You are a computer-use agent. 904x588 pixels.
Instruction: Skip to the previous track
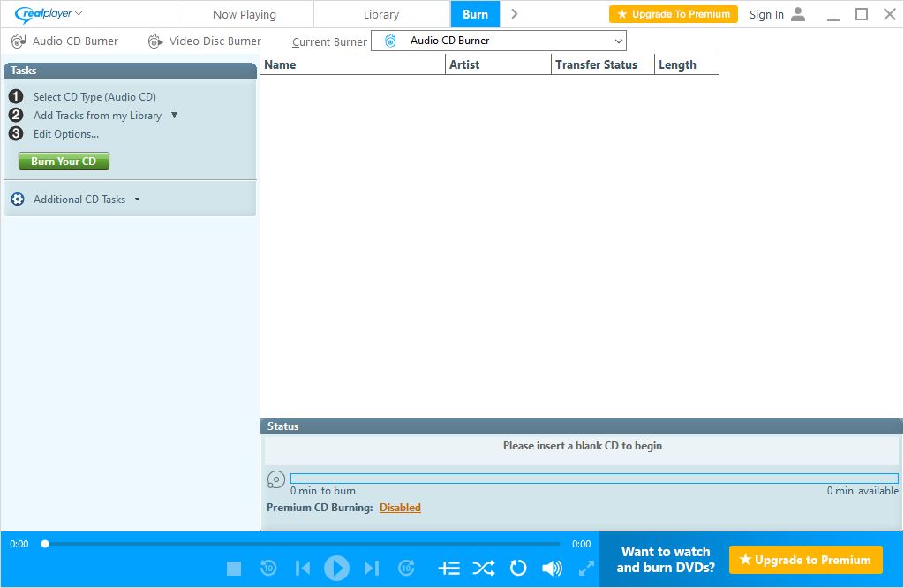(x=303, y=569)
